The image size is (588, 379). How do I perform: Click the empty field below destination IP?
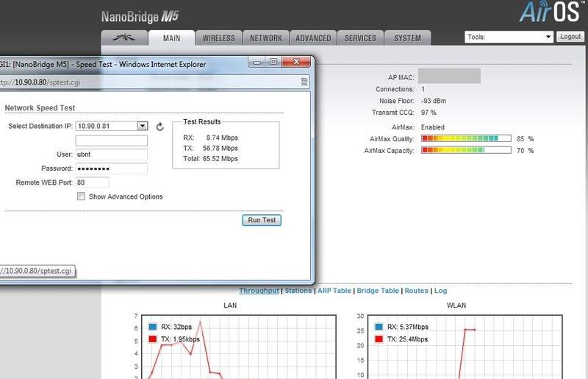tap(112, 141)
